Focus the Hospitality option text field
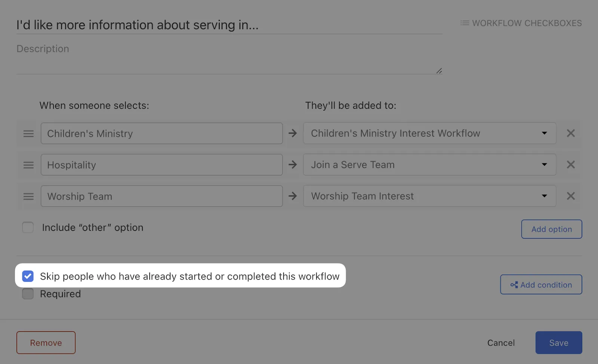The image size is (598, 364). click(161, 165)
